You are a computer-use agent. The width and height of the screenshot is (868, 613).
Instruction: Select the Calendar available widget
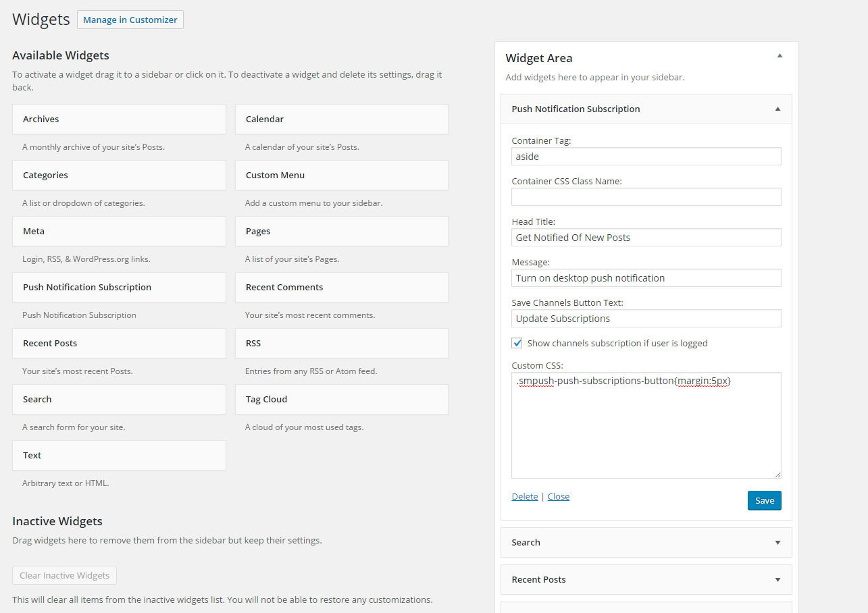341,119
